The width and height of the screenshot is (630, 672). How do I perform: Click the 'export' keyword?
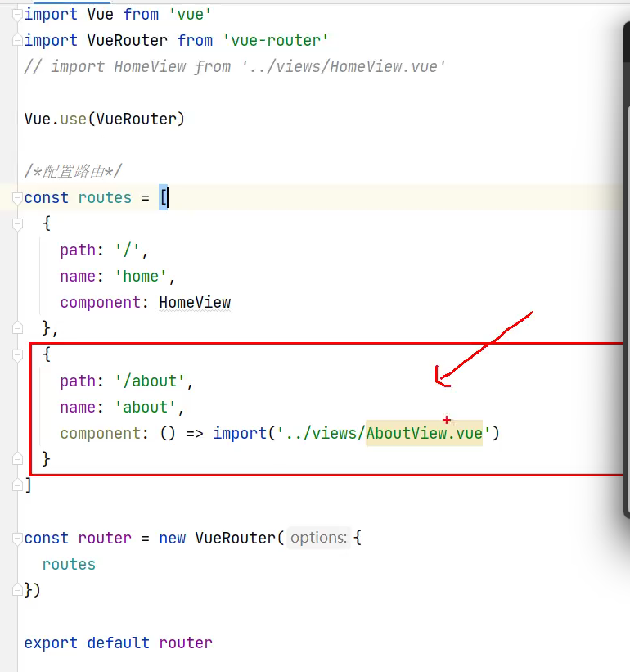51,643
